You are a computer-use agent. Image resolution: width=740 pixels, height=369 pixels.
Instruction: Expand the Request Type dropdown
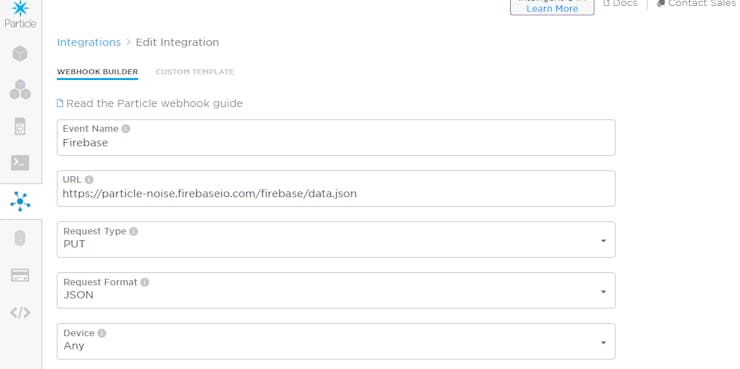(x=336, y=240)
